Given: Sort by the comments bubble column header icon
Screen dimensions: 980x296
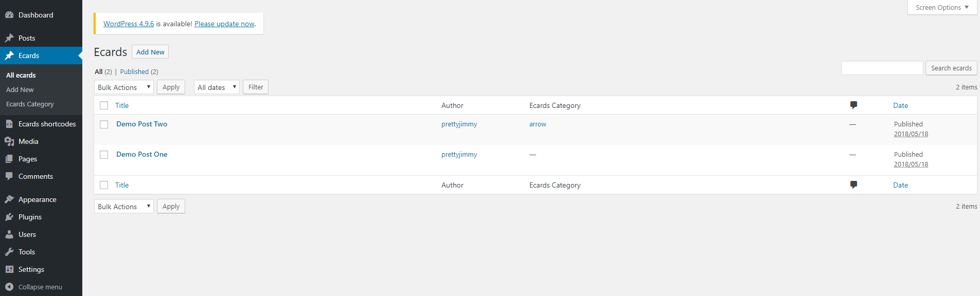Looking at the screenshot, I should [853, 105].
